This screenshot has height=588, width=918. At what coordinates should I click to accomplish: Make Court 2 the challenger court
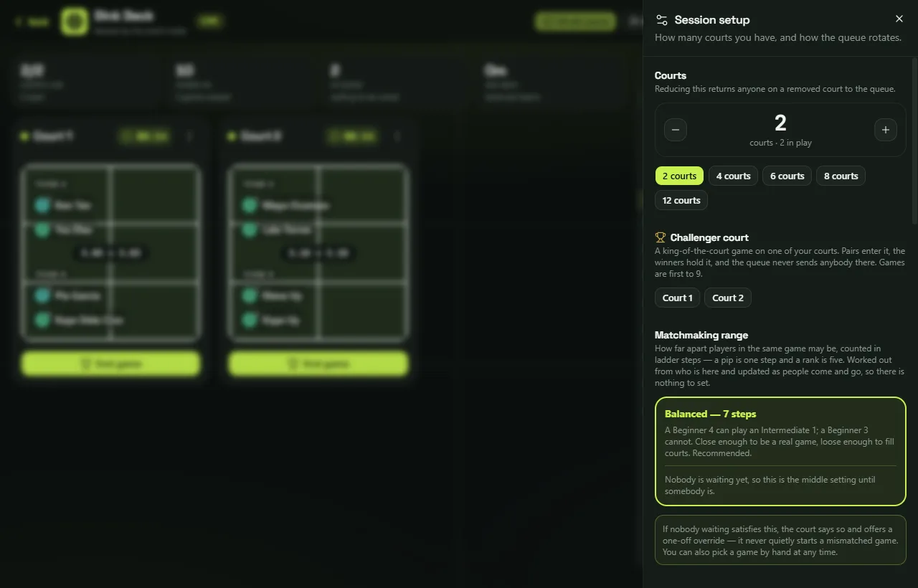[x=728, y=298]
